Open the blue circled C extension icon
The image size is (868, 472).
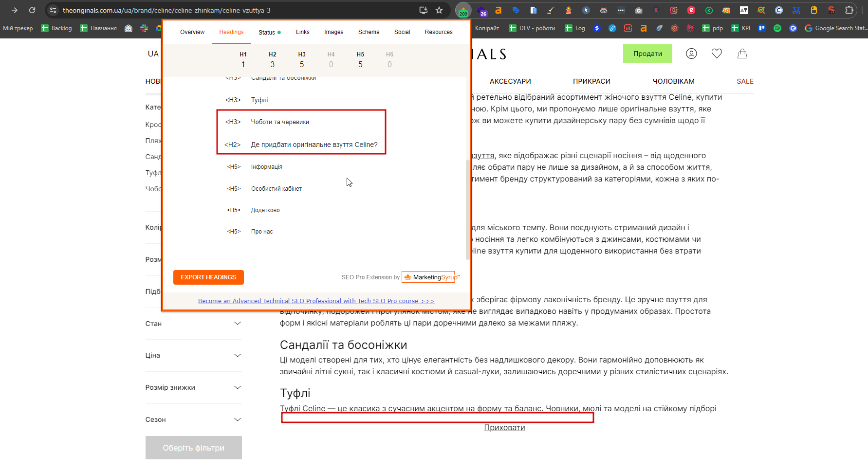779,10
